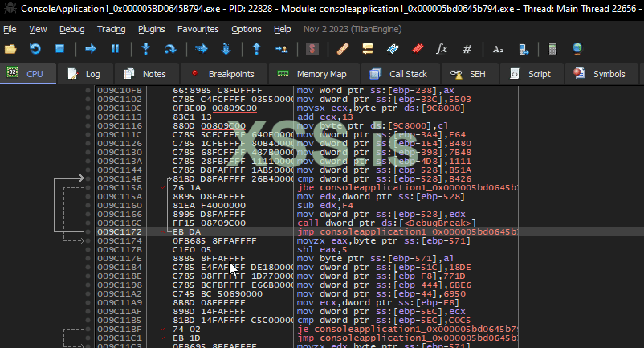The height and width of the screenshot is (348, 644).
Task: Toggle breakpoint dot at address 009C1198
Action: pyautogui.click(x=88, y=285)
